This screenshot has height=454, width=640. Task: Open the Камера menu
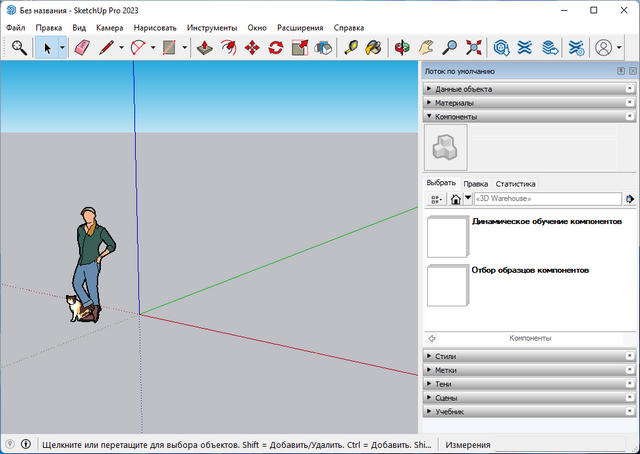click(x=109, y=28)
